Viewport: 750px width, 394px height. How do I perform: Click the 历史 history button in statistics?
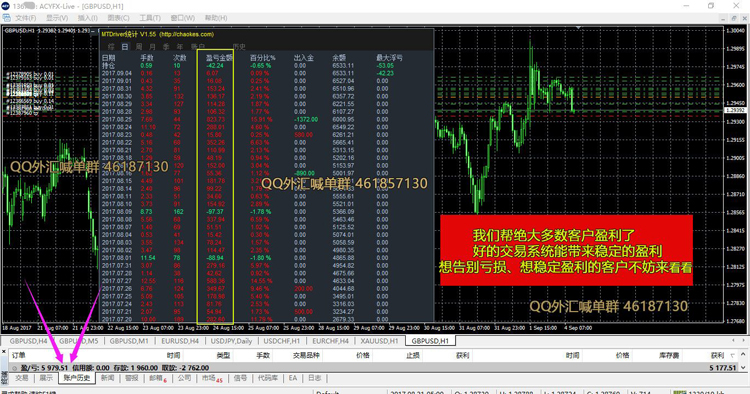click(239, 46)
